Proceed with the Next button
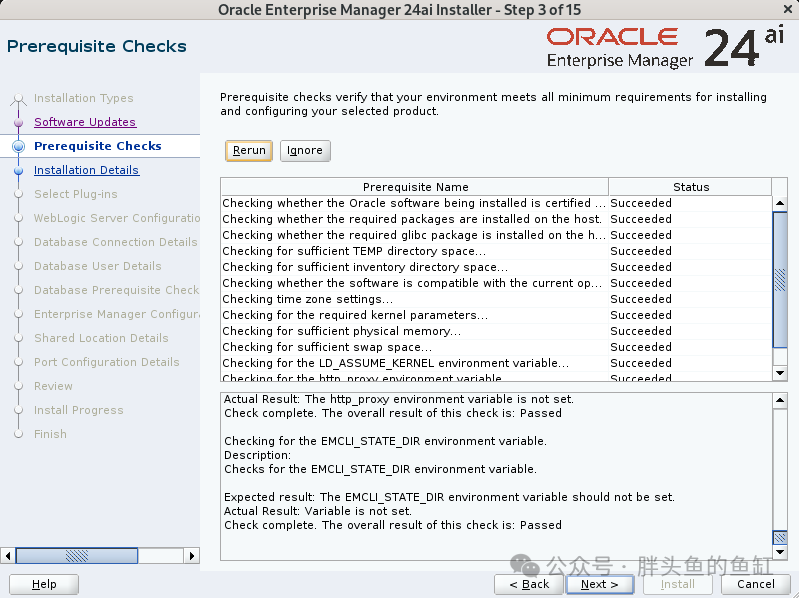Image resolution: width=799 pixels, height=598 pixels. [x=600, y=584]
